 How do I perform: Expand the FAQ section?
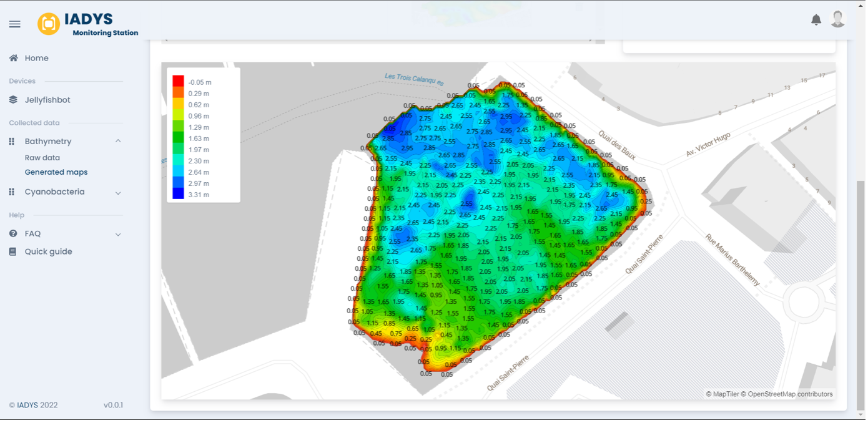pyautogui.click(x=118, y=234)
